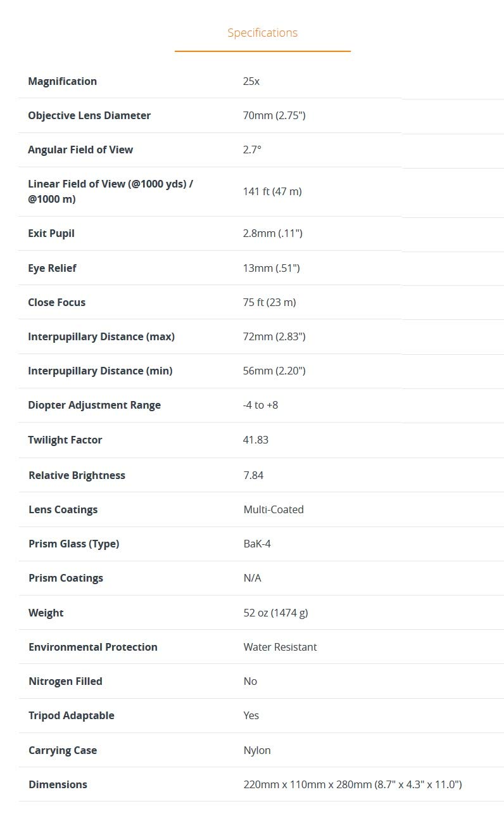Viewport: 504px width, 830px height.
Task: Click the Twilight Factor value 41.83
Action: click(256, 440)
